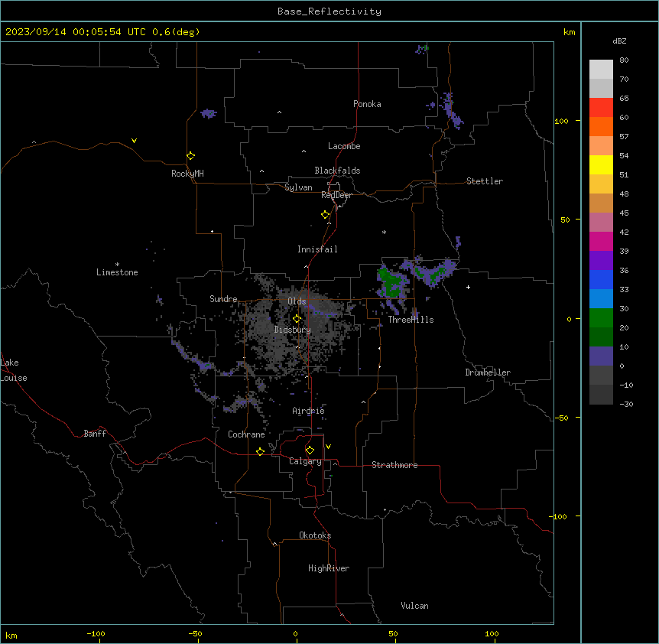The image size is (659, 644).
Task: Click the 50 tick label on right vertical axis
Action: [565, 220]
